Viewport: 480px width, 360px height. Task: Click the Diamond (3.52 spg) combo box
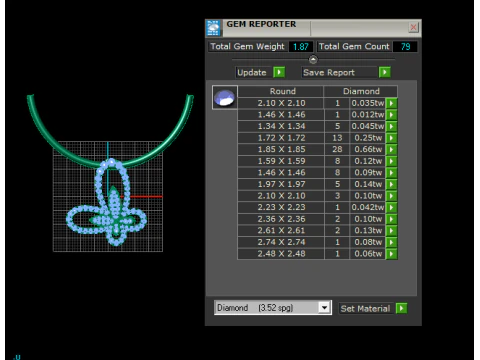point(273,308)
